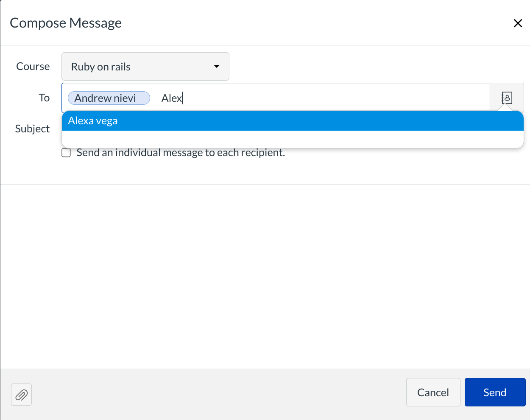This screenshot has width=530, height=420.
Task: Click empty space right of Course dropdown
Action: tap(373, 67)
